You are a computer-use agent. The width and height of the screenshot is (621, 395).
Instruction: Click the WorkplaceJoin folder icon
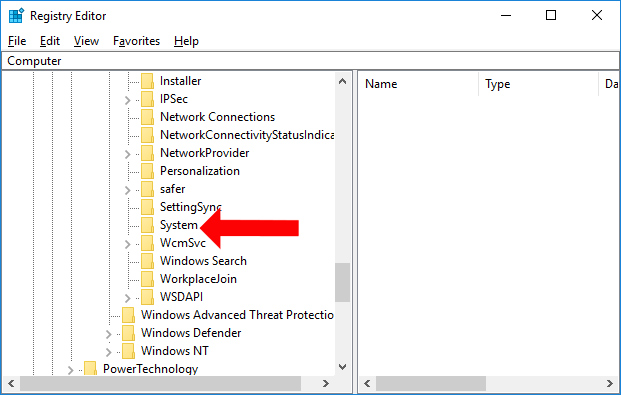coord(147,279)
